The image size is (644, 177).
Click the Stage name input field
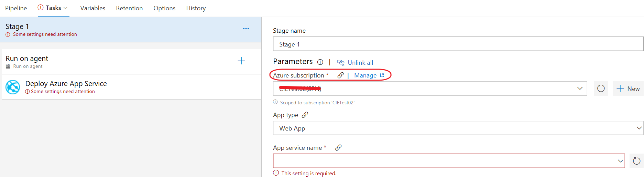457,44
